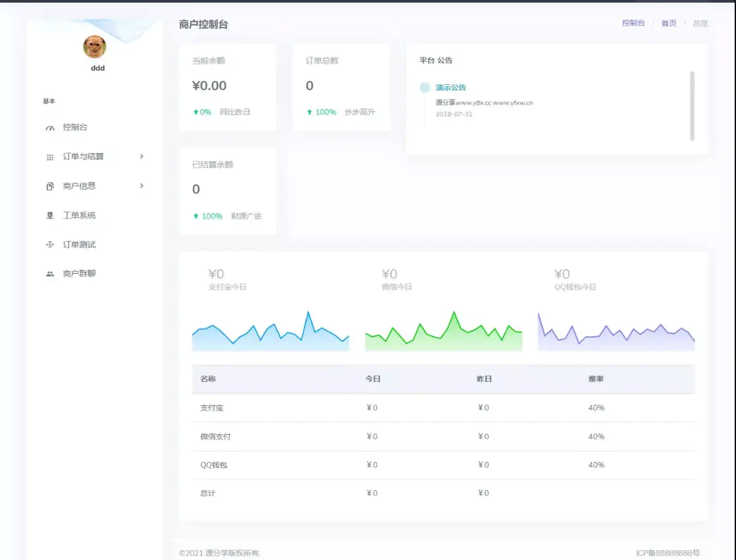Select the 控制台 dashboard icon in sidebar
Screen dimensions: 736x560
[51, 127]
